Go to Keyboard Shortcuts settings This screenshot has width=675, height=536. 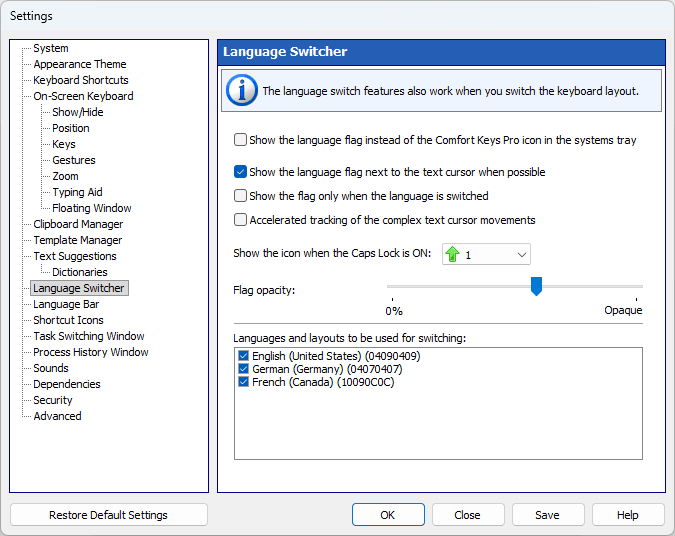click(x=81, y=80)
